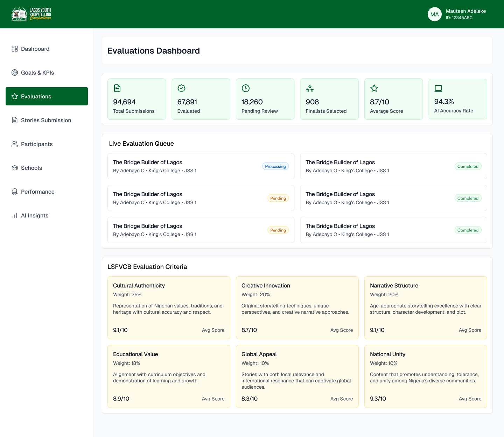Open the Cultural Authenticity criteria card
The height and width of the screenshot is (437, 504).
click(x=169, y=308)
